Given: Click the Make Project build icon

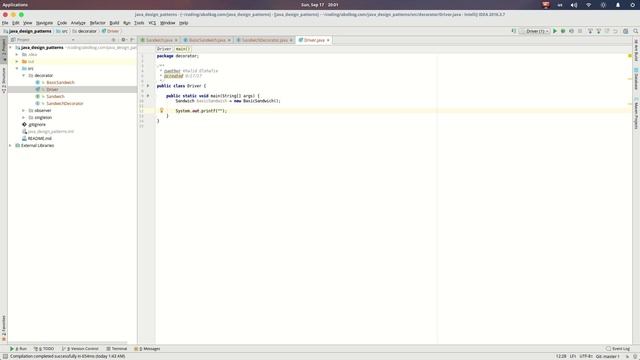Looking at the screenshot, I should pyautogui.click(x=514, y=31).
